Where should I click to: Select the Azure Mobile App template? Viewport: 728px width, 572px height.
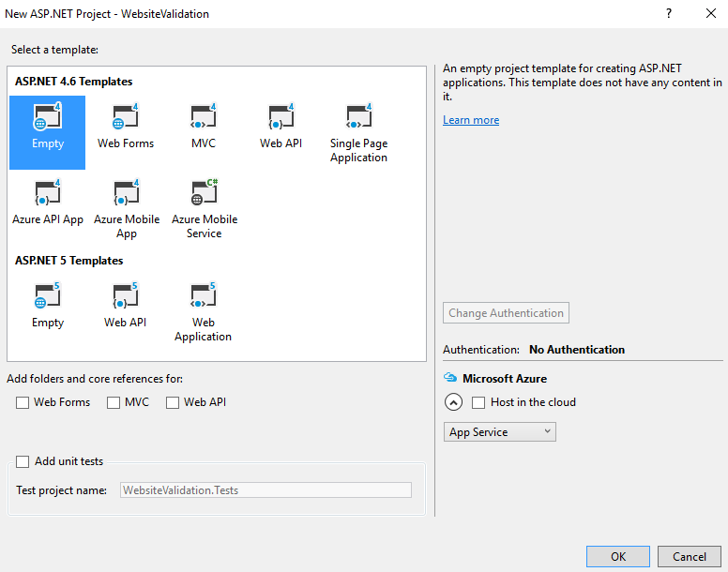tap(126, 194)
